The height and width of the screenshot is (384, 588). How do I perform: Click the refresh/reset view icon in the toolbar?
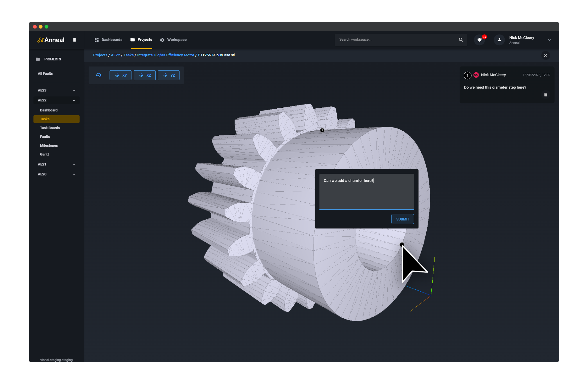pos(98,75)
